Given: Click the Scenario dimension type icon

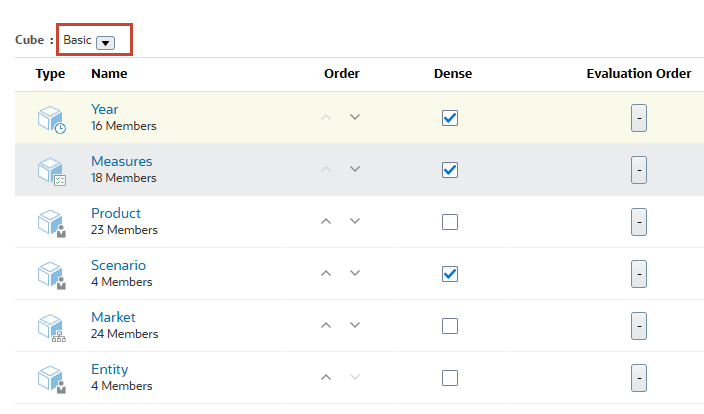Looking at the screenshot, I should pyautogui.click(x=50, y=275).
